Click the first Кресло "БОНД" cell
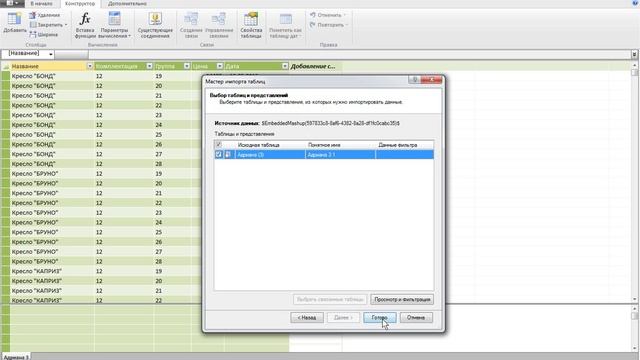The width and height of the screenshot is (640, 360). click(x=51, y=76)
